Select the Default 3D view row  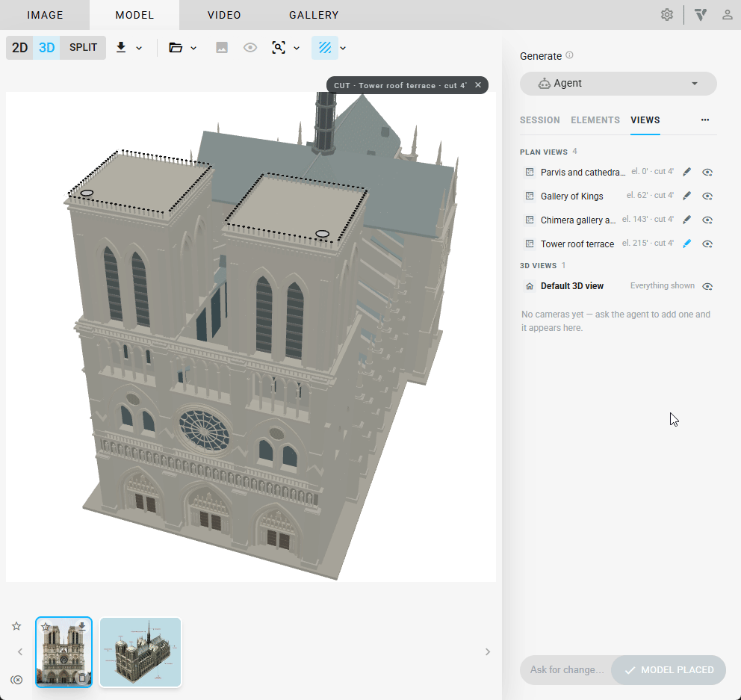point(618,286)
